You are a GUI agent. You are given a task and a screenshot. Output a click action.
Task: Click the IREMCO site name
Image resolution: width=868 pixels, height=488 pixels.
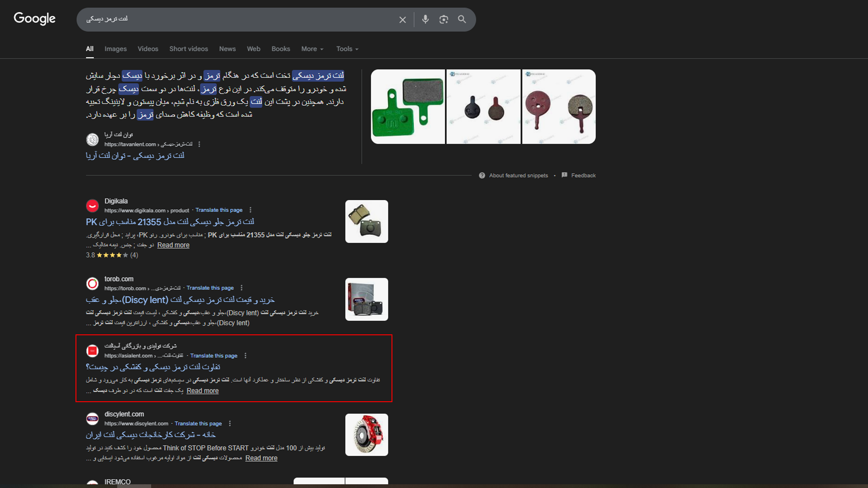coord(118,482)
